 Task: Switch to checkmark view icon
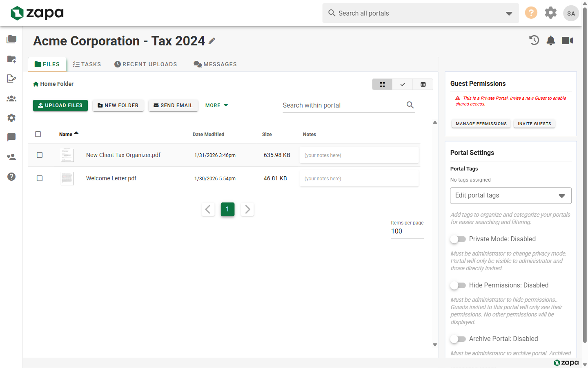[403, 84]
